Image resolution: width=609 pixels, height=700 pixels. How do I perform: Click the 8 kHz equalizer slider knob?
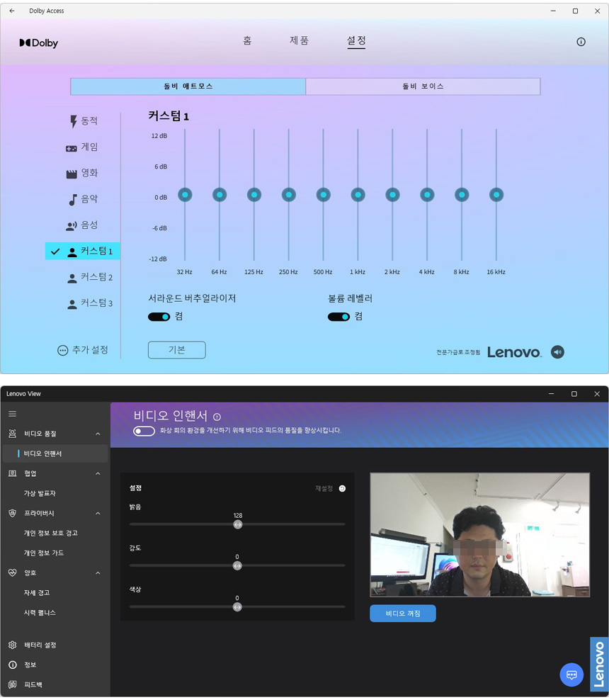click(462, 195)
